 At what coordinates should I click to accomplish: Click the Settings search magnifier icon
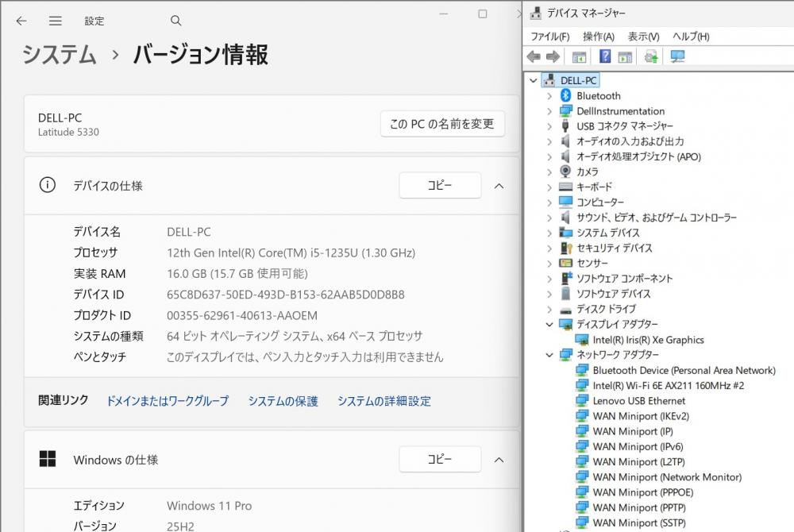click(176, 21)
